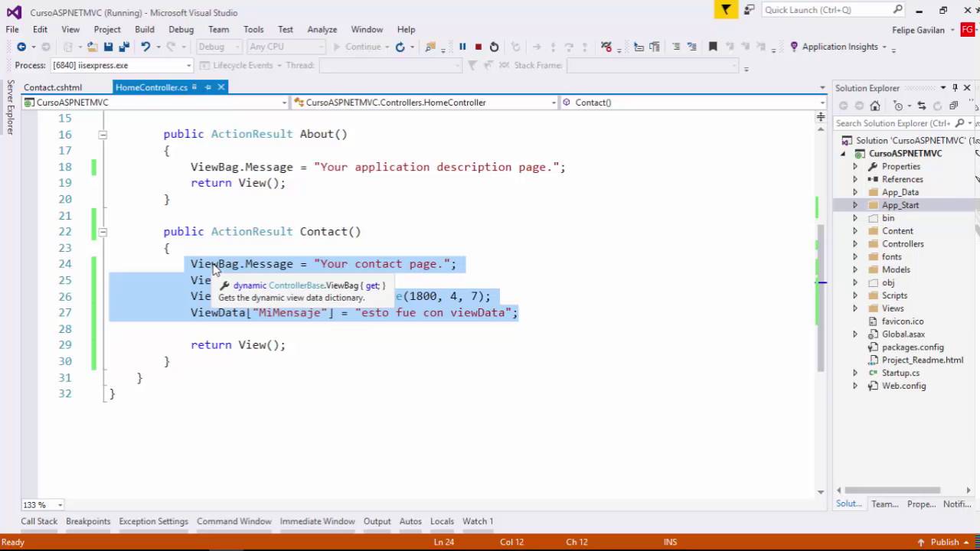The image size is (980, 551).
Task: Open the Debug menu
Action: (181, 29)
